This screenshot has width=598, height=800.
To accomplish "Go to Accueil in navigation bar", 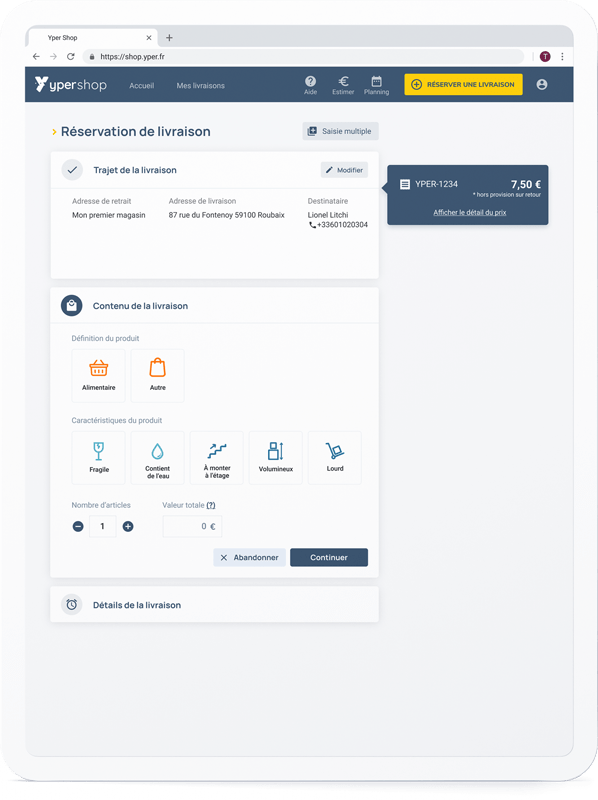I will pos(141,86).
